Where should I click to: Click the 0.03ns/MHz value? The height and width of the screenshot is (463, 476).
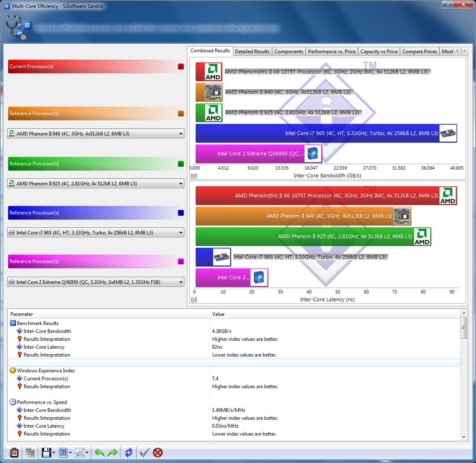point(225,426)
